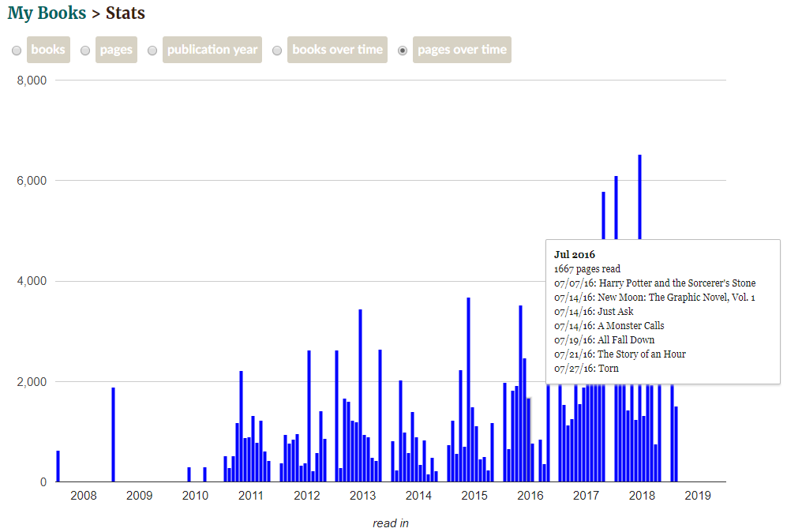
Task: Click the Harry Potter entry in the tooltip
Action: click(654, 283)
